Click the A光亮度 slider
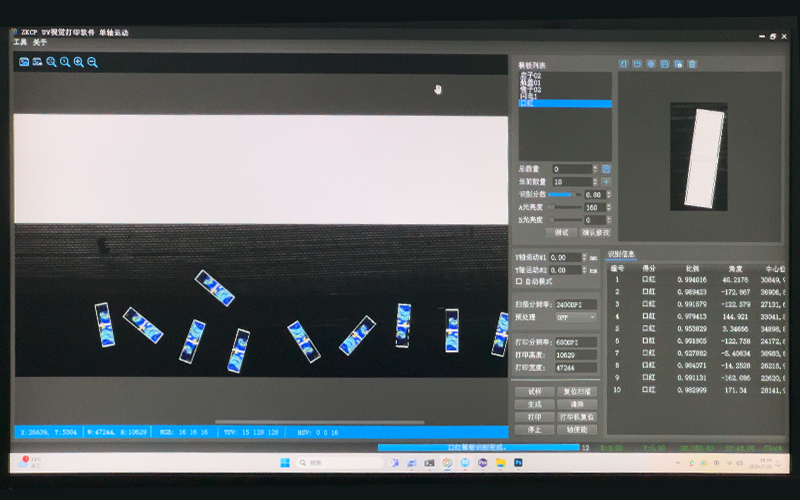 tap(565, 207)
